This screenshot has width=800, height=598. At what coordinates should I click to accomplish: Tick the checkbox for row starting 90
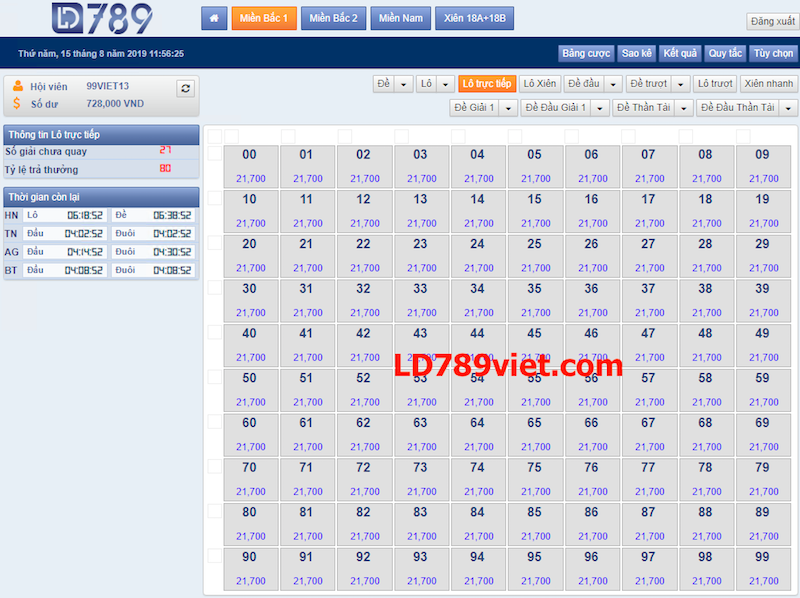215,556
